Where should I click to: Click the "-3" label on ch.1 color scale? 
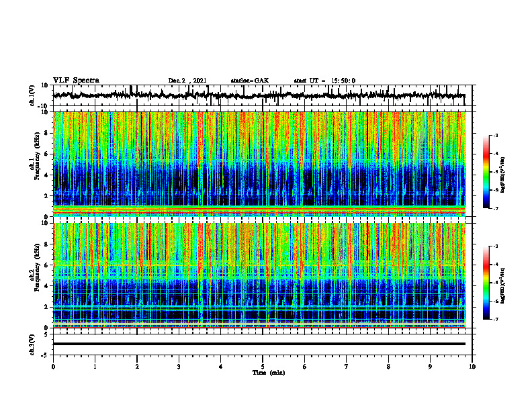[x=495, y=136]
